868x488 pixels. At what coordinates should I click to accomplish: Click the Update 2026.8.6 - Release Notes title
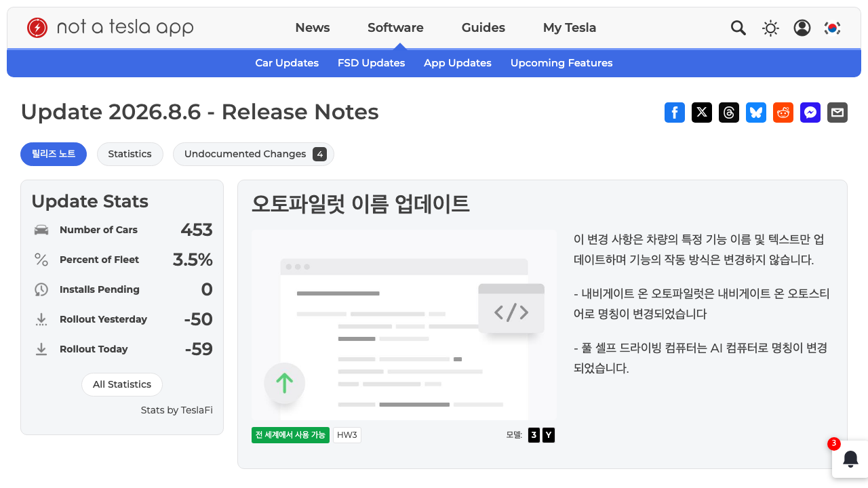pos(199,112)
